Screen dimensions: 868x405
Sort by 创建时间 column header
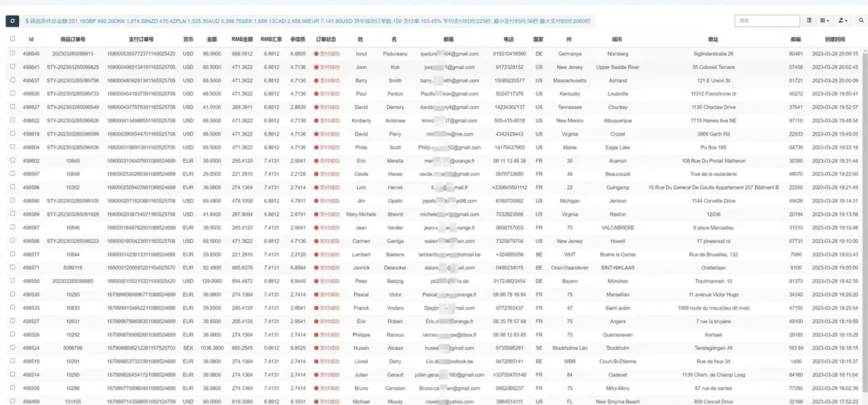coord(834,39)
